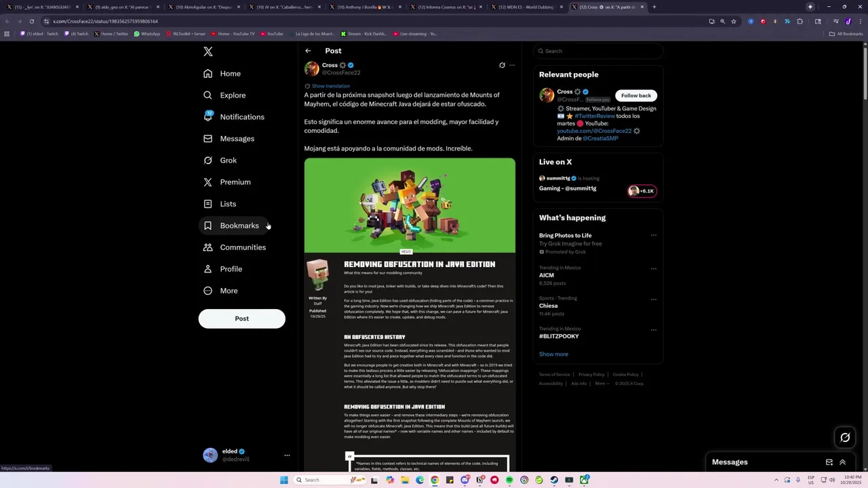Open the Chiesa trending topic
This screenshot has width=868, height=488.
pos(549,306)
